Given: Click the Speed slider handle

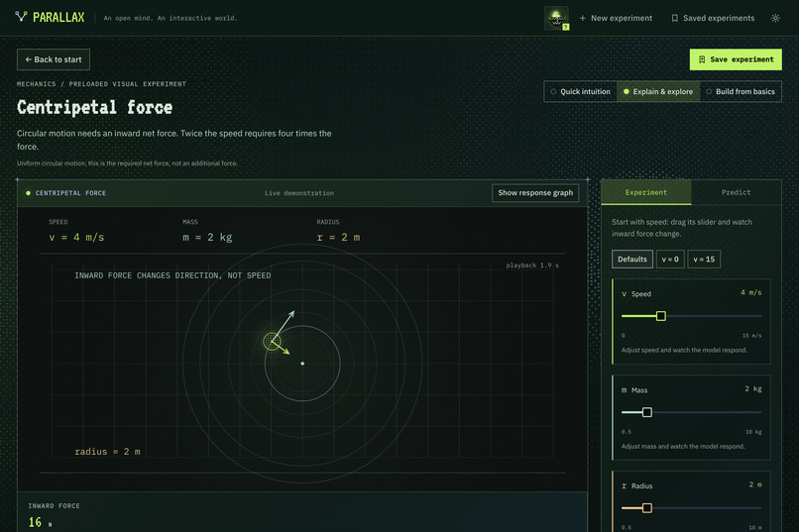Looking at the screenshot, I should [x=661, y=316].
